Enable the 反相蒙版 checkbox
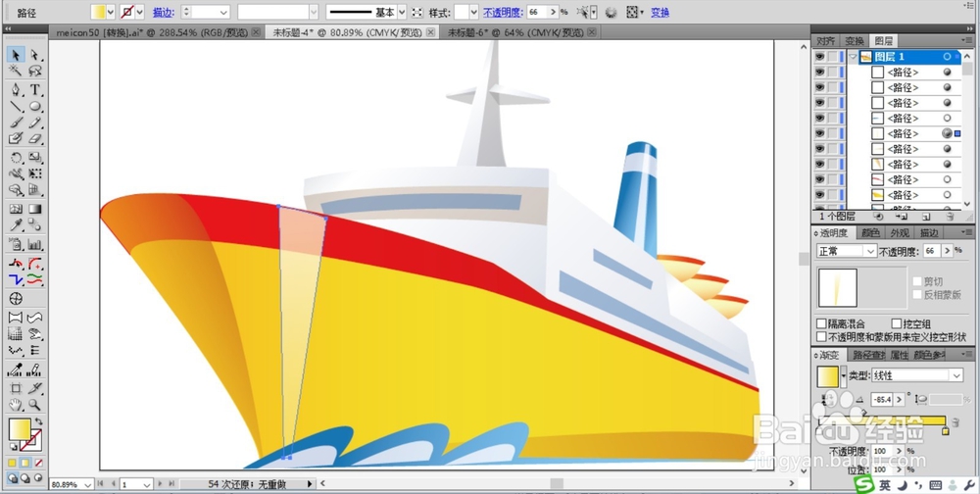Screen dimensions: 980x494 pos(917,294)
